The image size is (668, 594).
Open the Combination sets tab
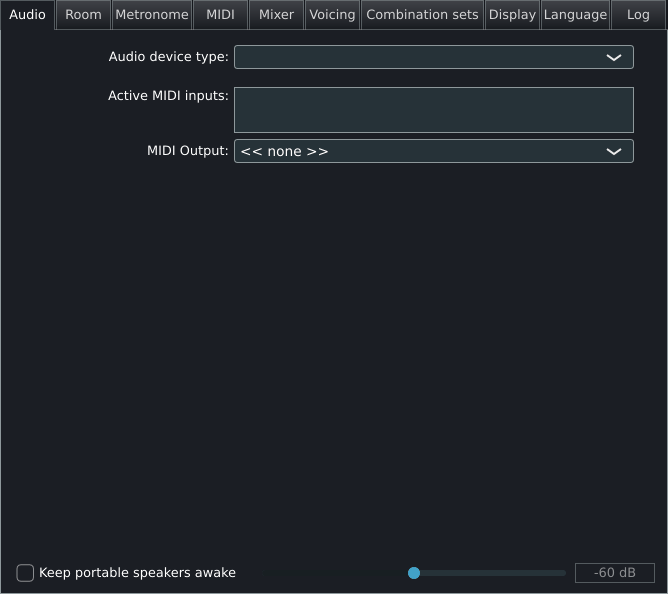click(x=422, y=15)
